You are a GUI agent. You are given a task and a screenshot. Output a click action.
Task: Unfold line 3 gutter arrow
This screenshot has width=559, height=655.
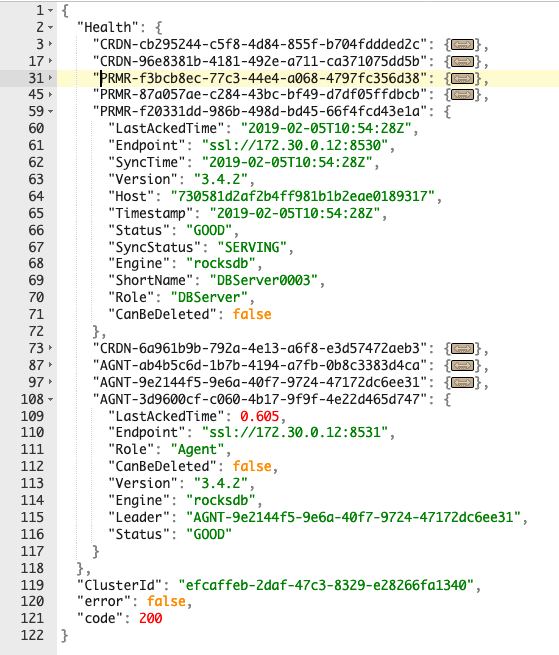[51, 43]
